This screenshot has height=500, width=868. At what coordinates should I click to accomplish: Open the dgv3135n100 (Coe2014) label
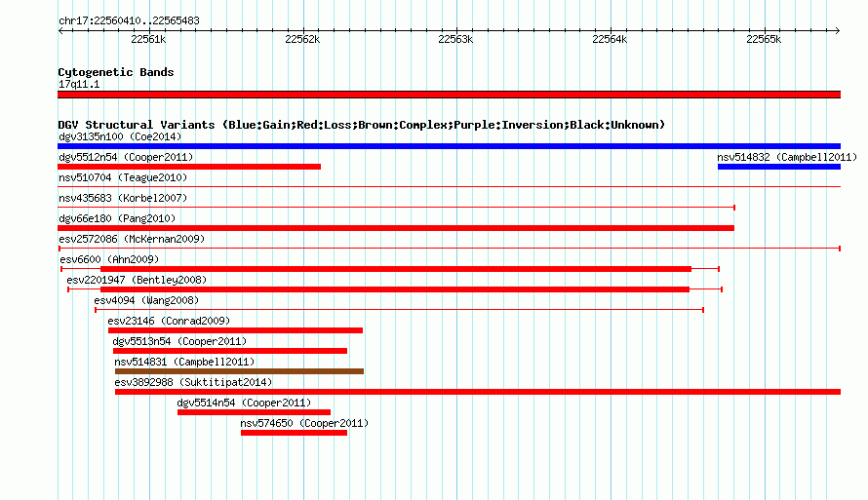[x=120, y=136]
